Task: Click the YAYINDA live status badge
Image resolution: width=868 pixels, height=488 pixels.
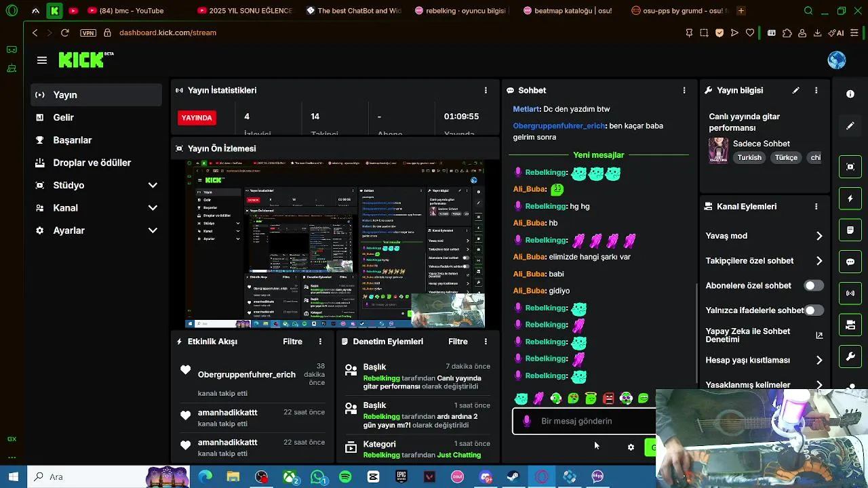Action: 197,118
